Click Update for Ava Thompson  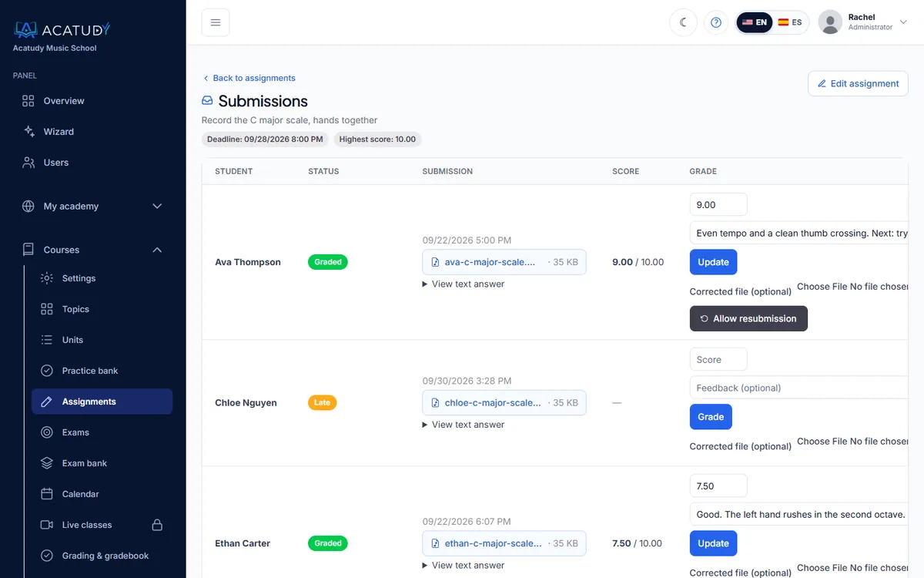pos(713,262)
